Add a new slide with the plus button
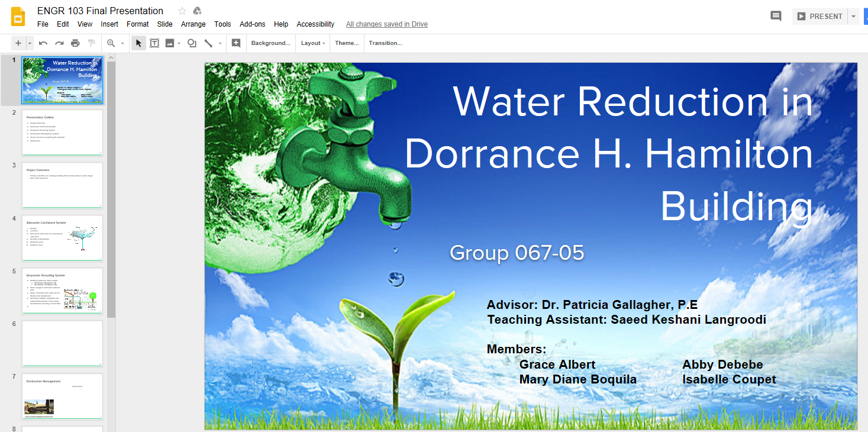This screenshot has height=432, width=868. coord(18,43)
